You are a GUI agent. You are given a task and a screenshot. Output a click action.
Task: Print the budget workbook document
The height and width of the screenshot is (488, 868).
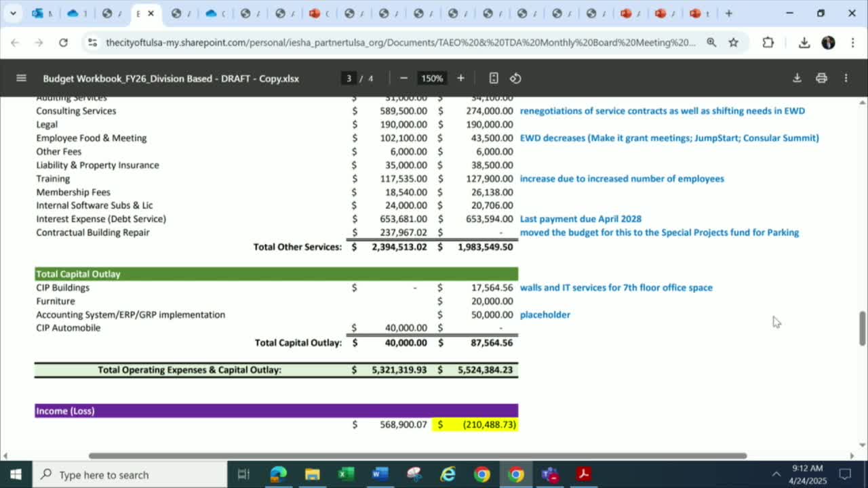pyautogui.click(x=821, y=78)
